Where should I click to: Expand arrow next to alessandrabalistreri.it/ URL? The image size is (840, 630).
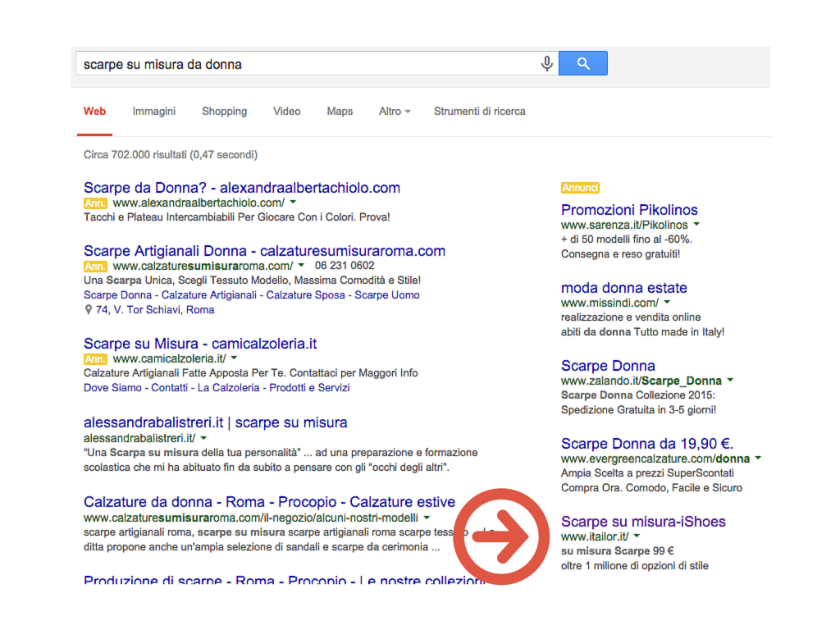(x=203, y=438)
